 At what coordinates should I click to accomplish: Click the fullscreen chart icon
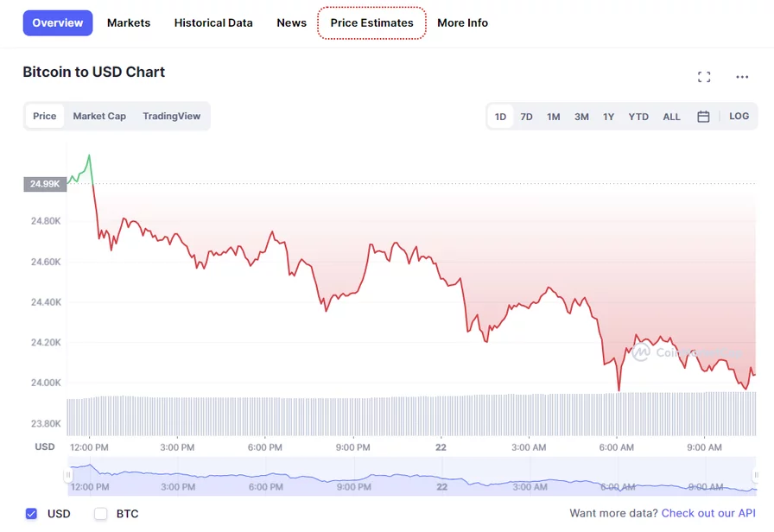point(704,77)
